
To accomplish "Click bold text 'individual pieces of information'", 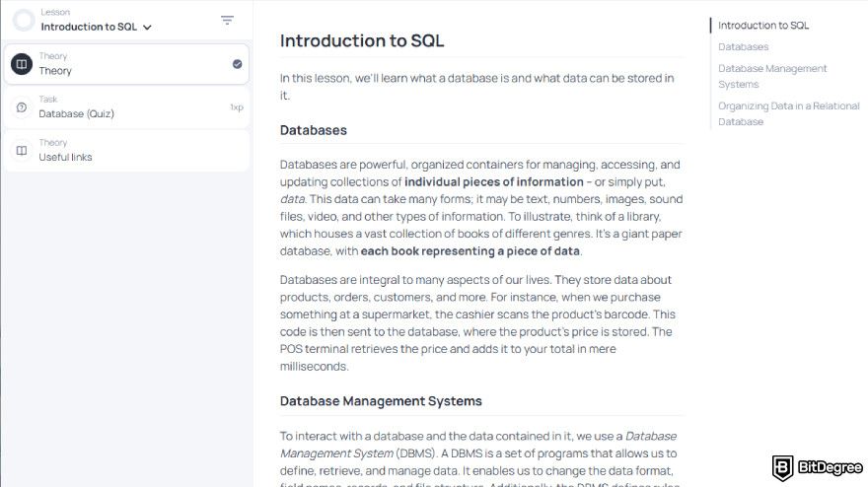I will [x=494, y=182].
